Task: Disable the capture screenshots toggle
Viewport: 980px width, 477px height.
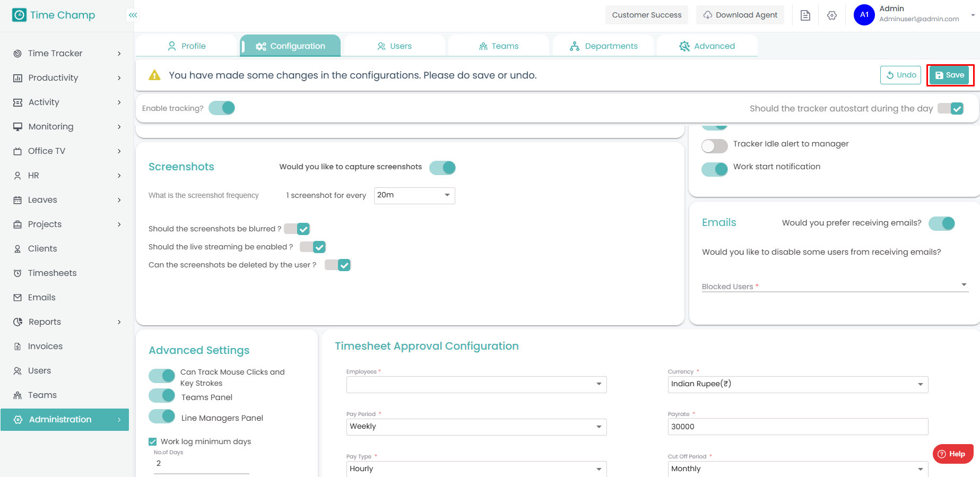Action: coord(442,168)
